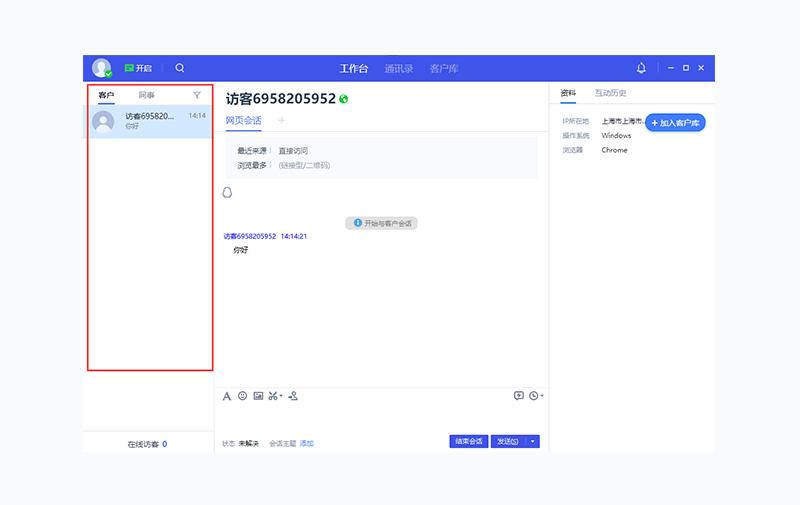Click the 直接访问 source value

click(x=293, y=150)
